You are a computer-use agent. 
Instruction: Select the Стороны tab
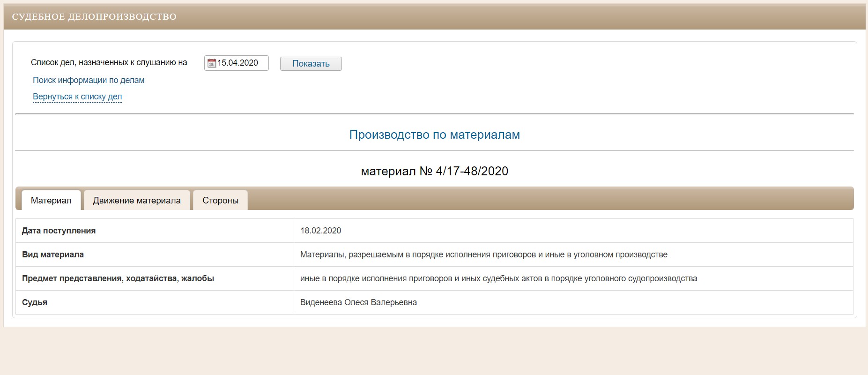point(220,201)
